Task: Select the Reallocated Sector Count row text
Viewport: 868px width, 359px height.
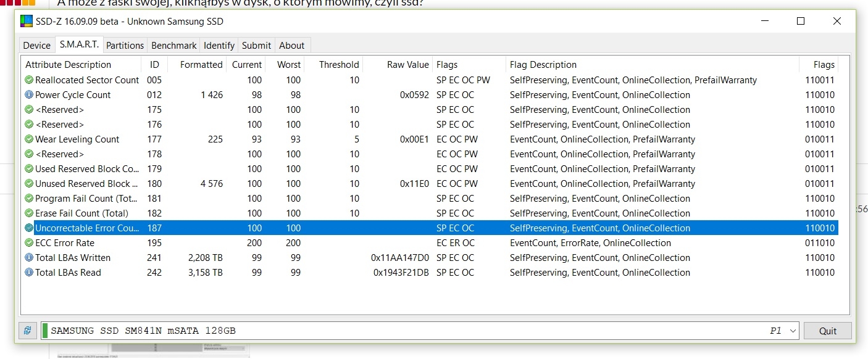Action: click(87, 80)
